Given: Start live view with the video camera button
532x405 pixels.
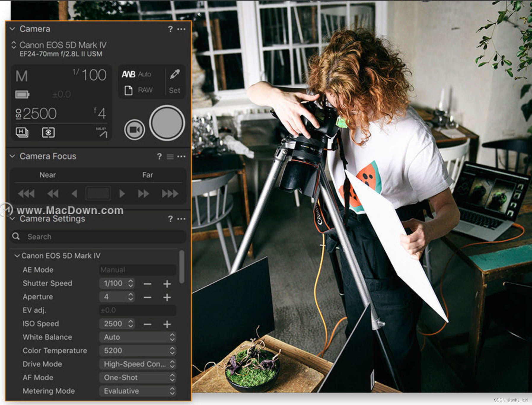Looking at the screenshot, I should tap(135, 130).
